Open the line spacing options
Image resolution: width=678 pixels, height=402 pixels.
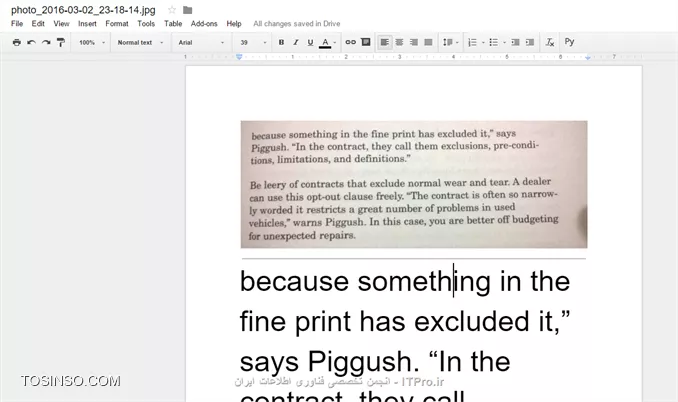coord(450,42)
